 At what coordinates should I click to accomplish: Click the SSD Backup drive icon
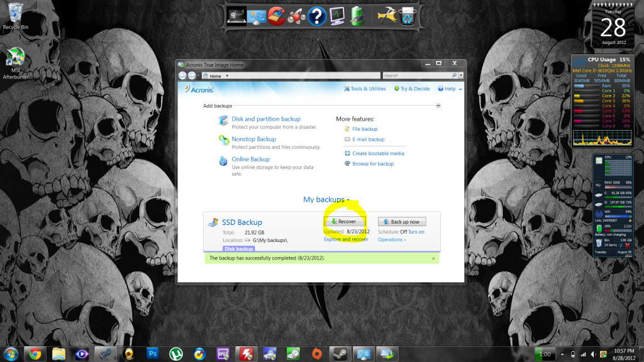coord(213,222)
